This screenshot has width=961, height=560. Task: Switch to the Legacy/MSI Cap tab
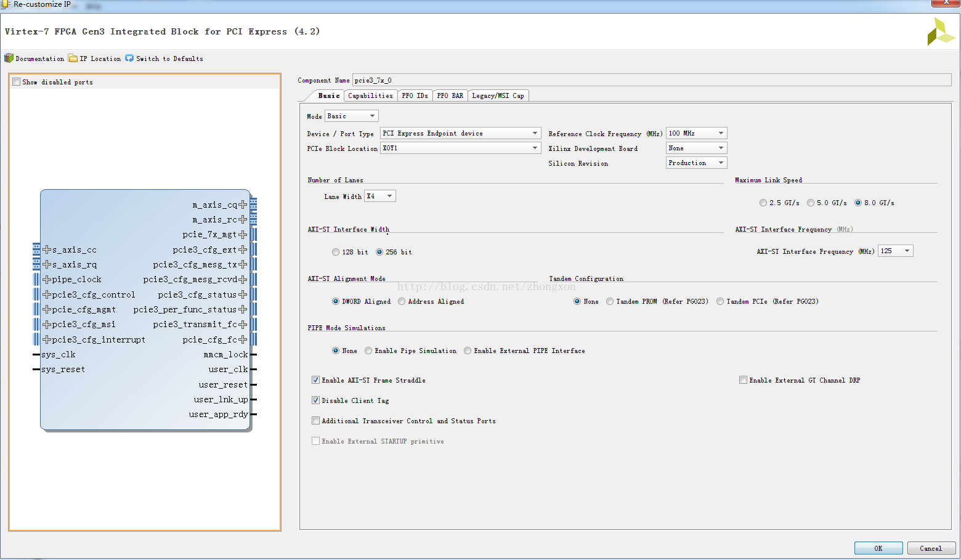pos(498,95)
